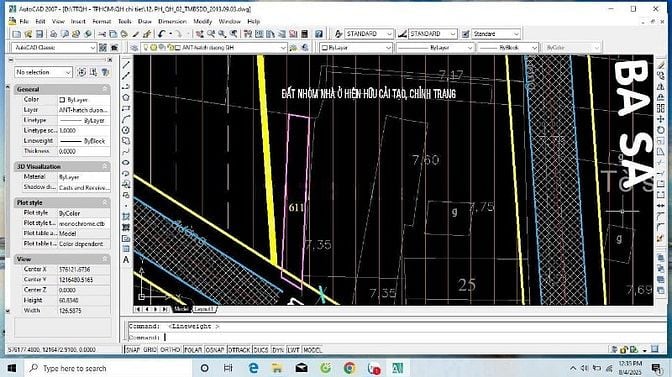Viewport: 672px width, 377px height.
Task: Click the Undo arrow icon
Action: 162,34
